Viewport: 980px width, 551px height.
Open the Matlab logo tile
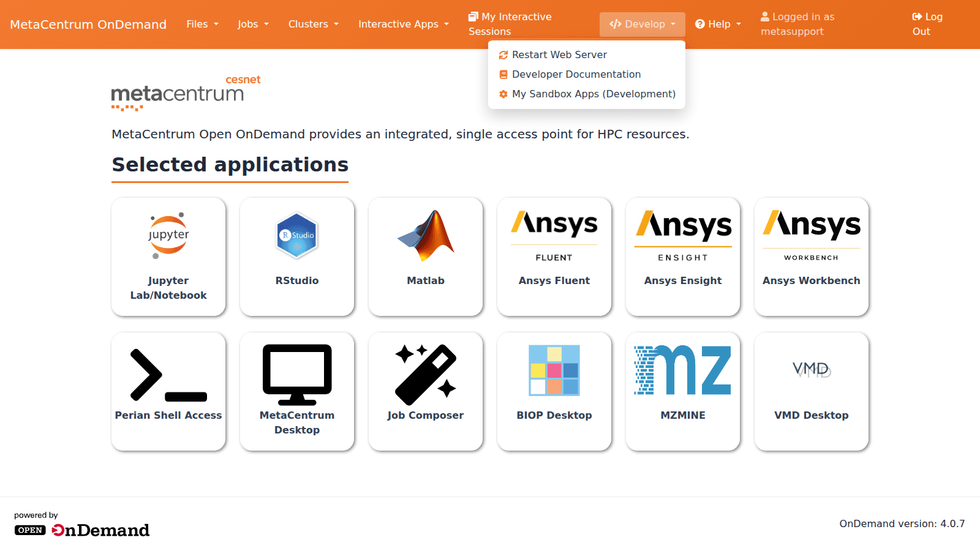point(426,235)
